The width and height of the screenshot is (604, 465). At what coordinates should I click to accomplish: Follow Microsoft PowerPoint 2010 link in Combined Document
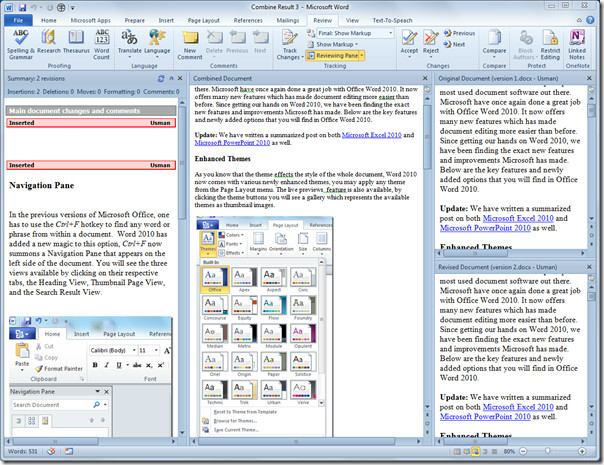[232, 143]
